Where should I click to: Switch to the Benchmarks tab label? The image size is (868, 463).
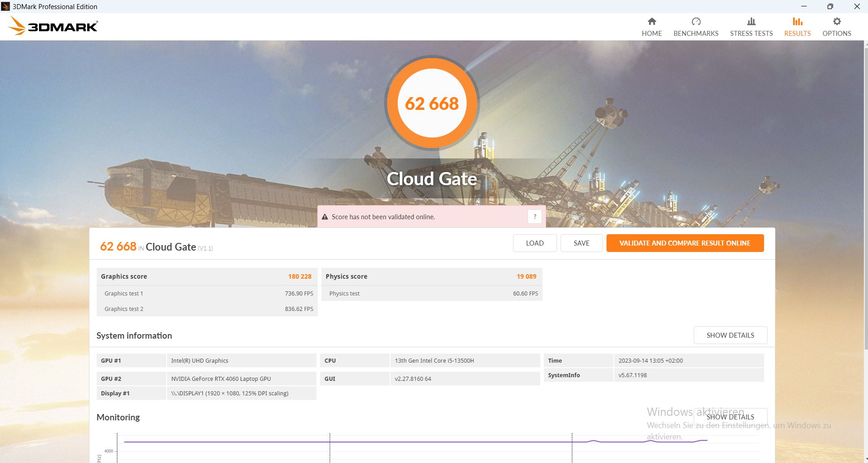pyautogui.click(x=695, y=34)
